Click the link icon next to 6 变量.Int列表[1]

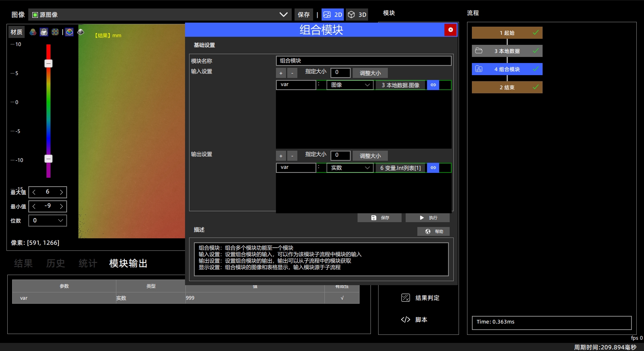point(433,168)
